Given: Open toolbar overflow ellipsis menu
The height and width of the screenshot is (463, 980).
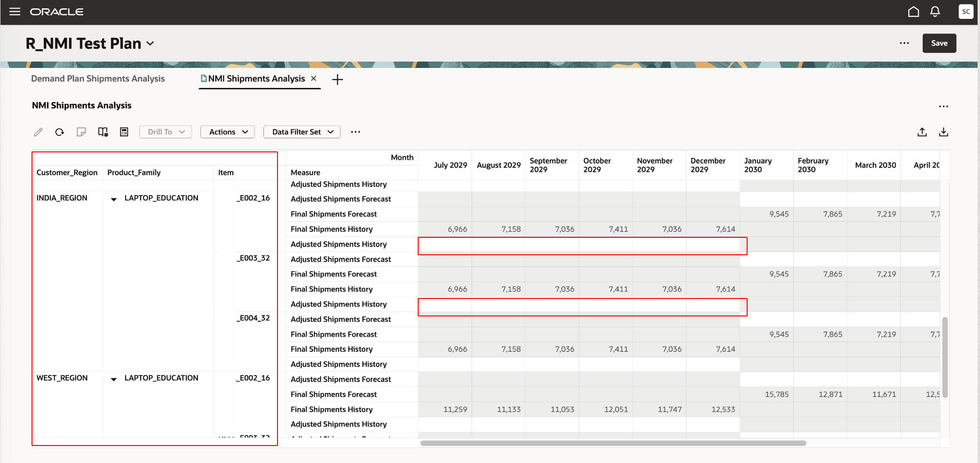Looking at the screenshot, I should [x=356, y=132].
